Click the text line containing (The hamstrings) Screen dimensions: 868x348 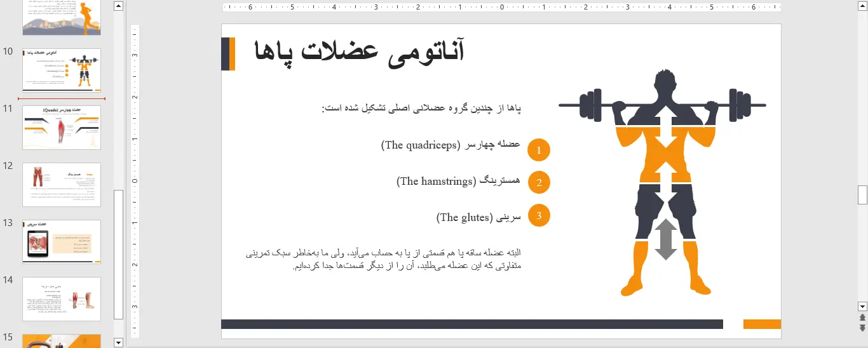pos(458,182)
